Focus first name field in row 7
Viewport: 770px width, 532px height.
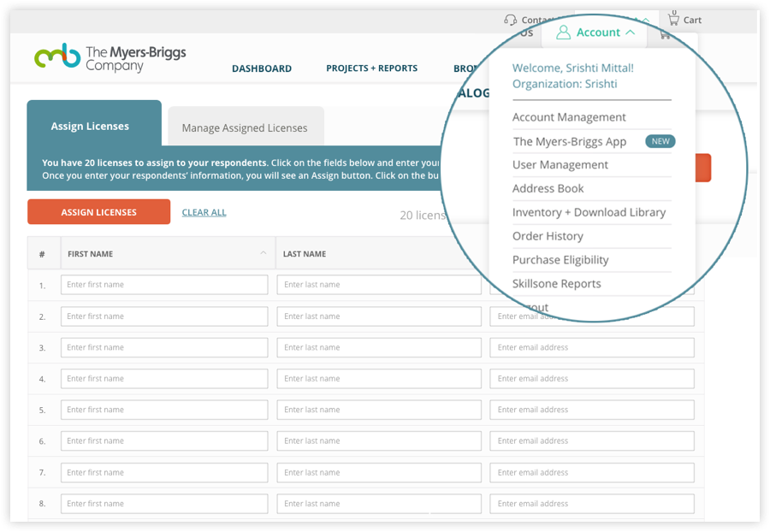[164, 473]
